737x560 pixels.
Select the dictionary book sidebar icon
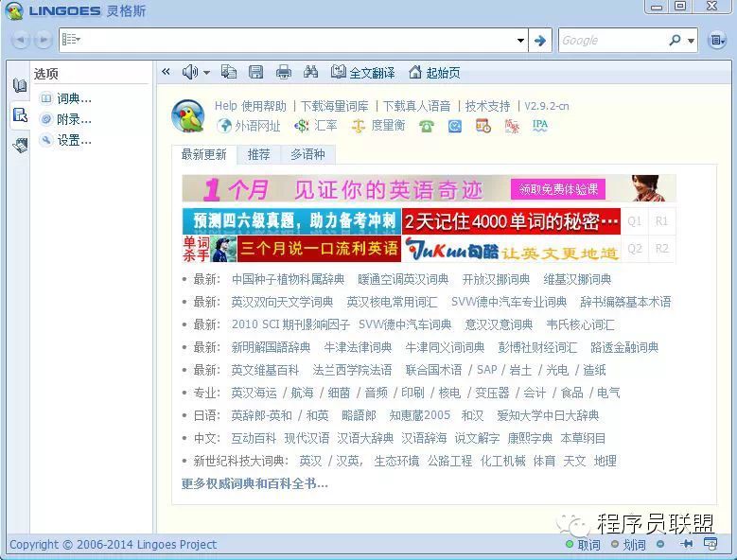[20, 85]
